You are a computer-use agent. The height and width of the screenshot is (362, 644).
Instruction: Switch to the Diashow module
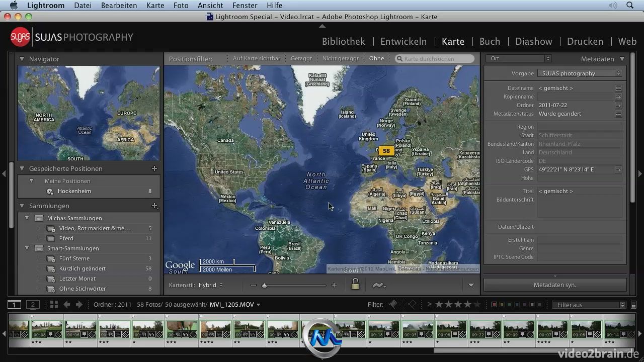[534, 41]
